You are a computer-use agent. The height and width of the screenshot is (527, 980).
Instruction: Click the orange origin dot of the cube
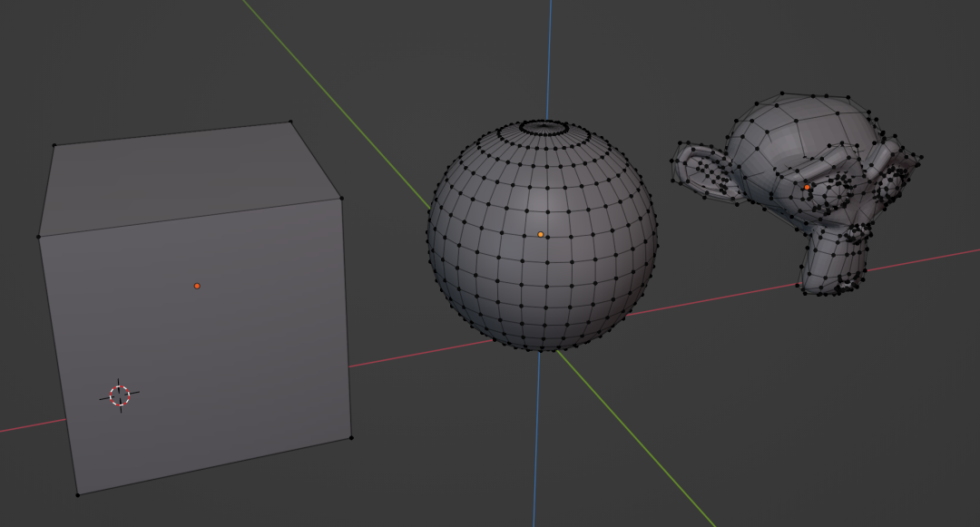197,286
